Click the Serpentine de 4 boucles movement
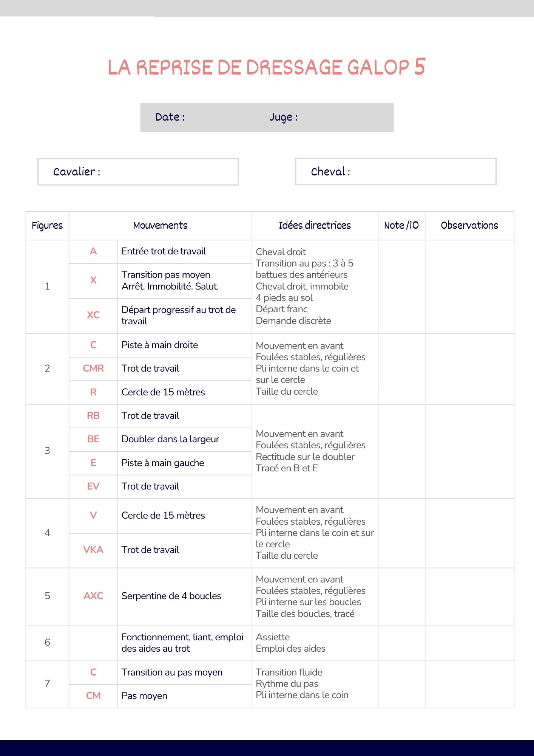This screenshot has height=756, width=534. tap(171, 596)
